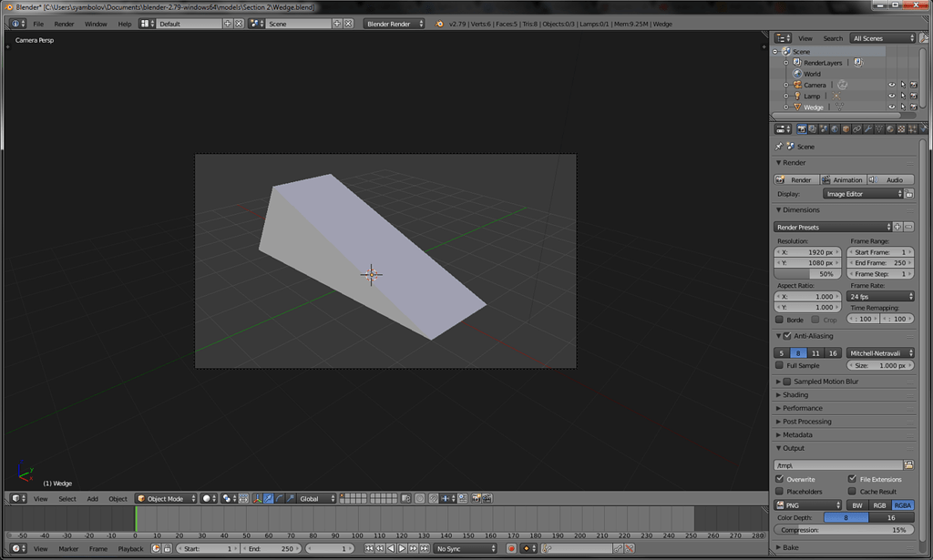Open the Render properties tab icon
Viewport: 933px width, 560px height.
(803, 128)
